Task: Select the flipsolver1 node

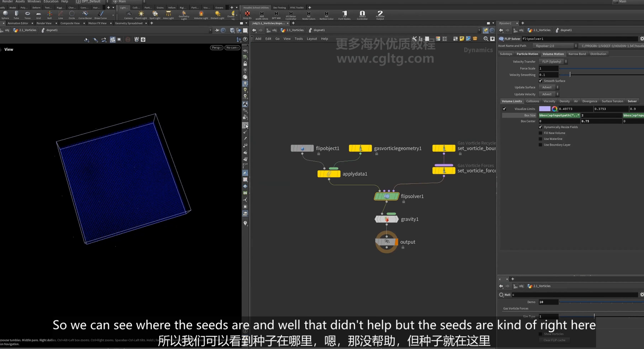Action: pyautogui.click(x=386, y=196)
